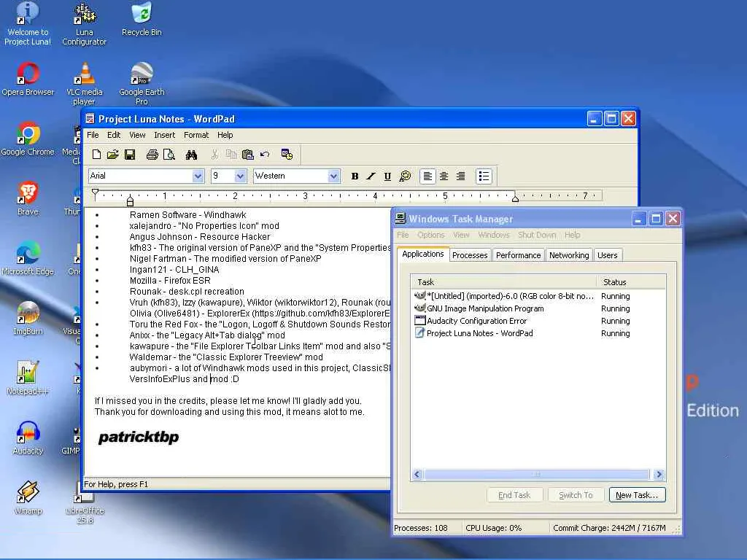Select the Google Earth Pro desktop icon
Screen dimensions: 747x560
click(x=142, y=84)
